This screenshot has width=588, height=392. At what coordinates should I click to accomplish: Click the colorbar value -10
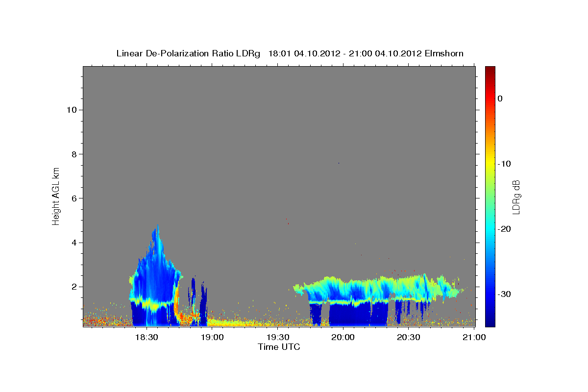pyautogui.click(x=505, y=164)
